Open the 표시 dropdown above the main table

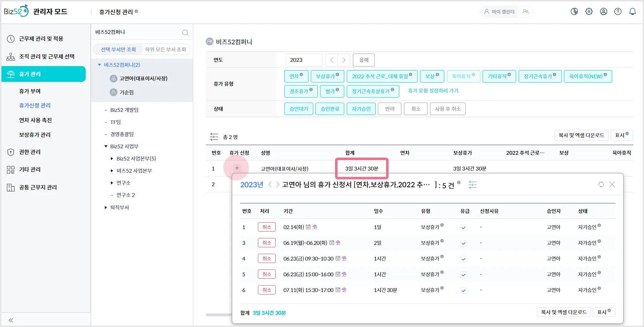(x=622, y=135)
